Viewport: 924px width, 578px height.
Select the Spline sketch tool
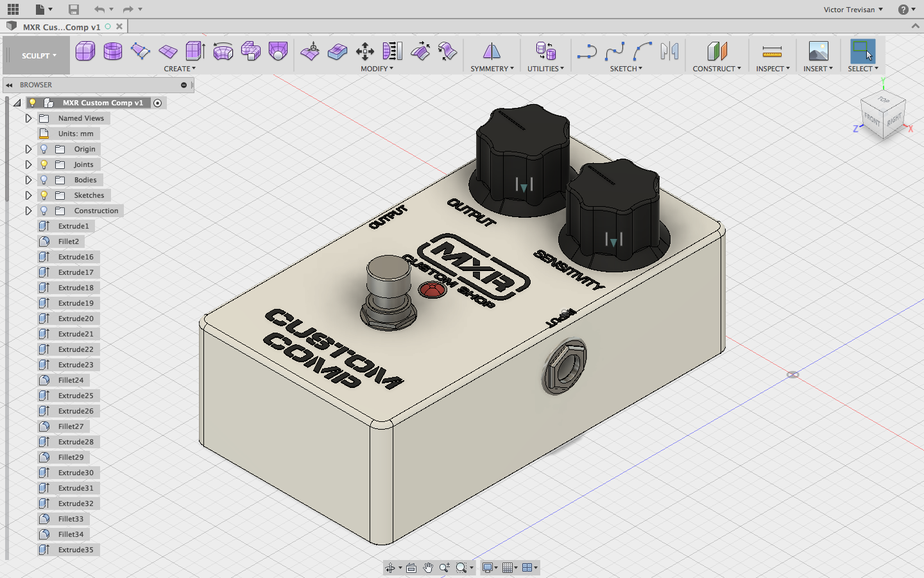tap(615, 51)
